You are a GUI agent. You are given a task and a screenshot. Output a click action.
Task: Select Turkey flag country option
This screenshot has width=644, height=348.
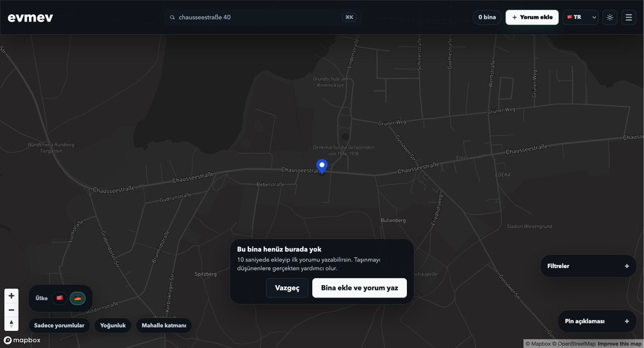pos(60,298)
